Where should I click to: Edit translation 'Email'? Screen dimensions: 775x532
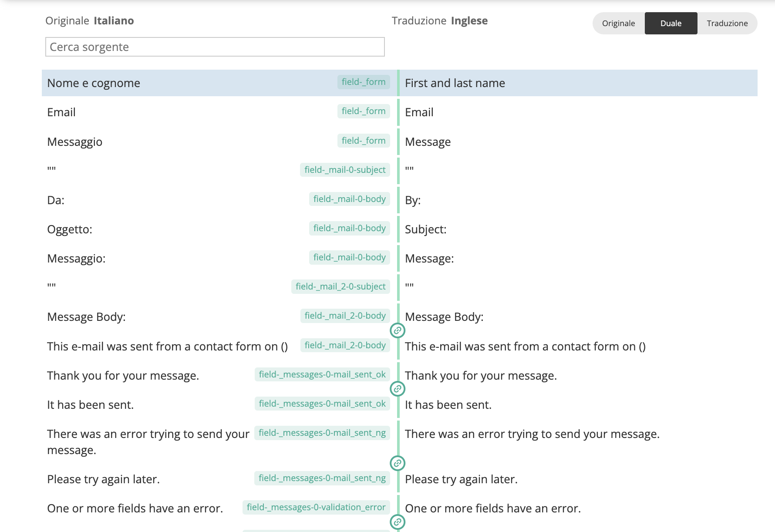click(x=419, y=112)
